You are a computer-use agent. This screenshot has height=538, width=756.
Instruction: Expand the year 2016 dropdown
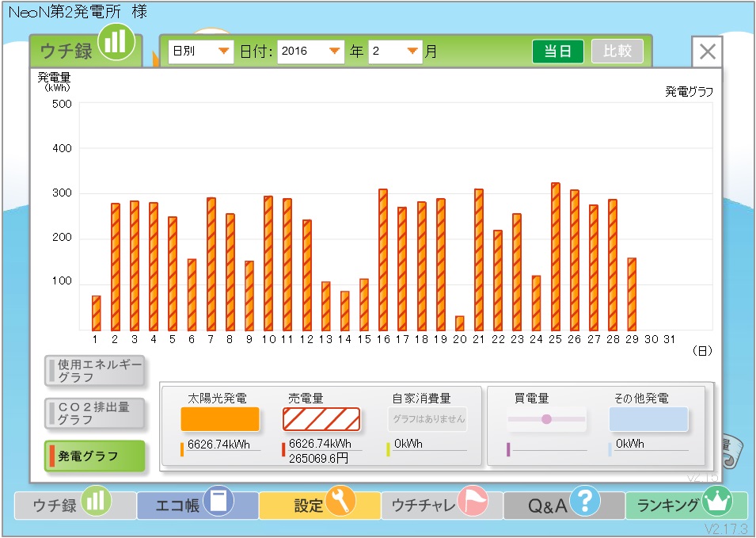[310, 52]
